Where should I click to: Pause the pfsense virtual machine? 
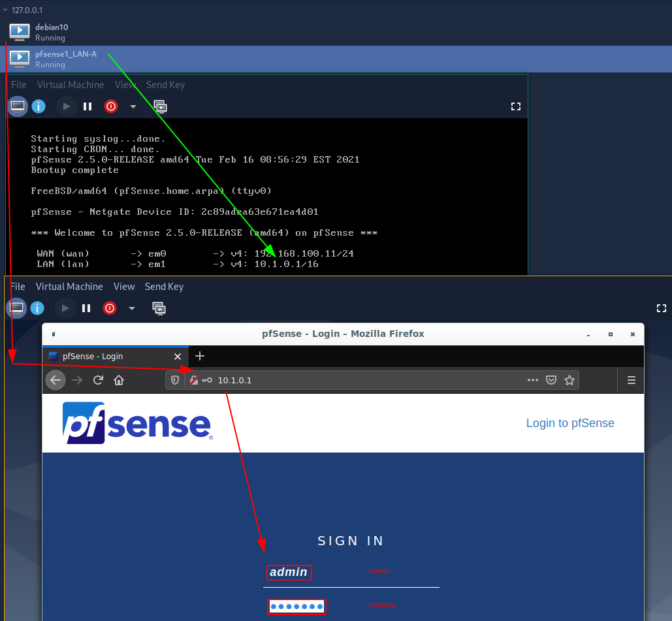[x=88, y=106]
